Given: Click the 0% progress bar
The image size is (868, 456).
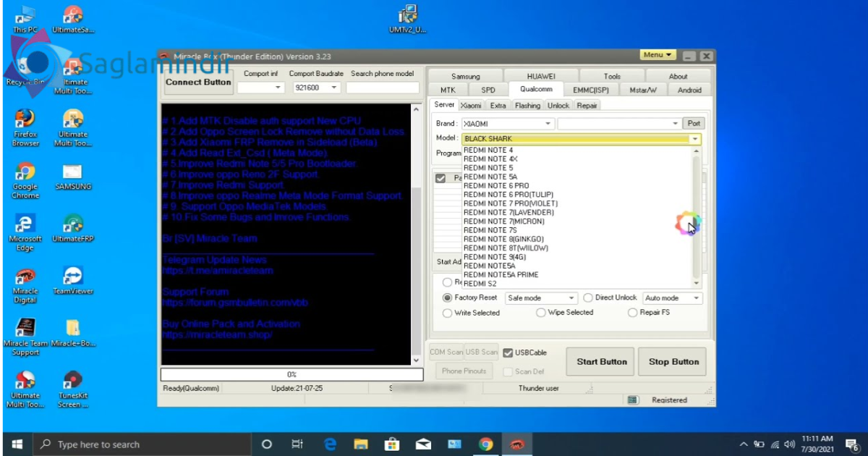Looking at the screenshot, I should point(292,374).
